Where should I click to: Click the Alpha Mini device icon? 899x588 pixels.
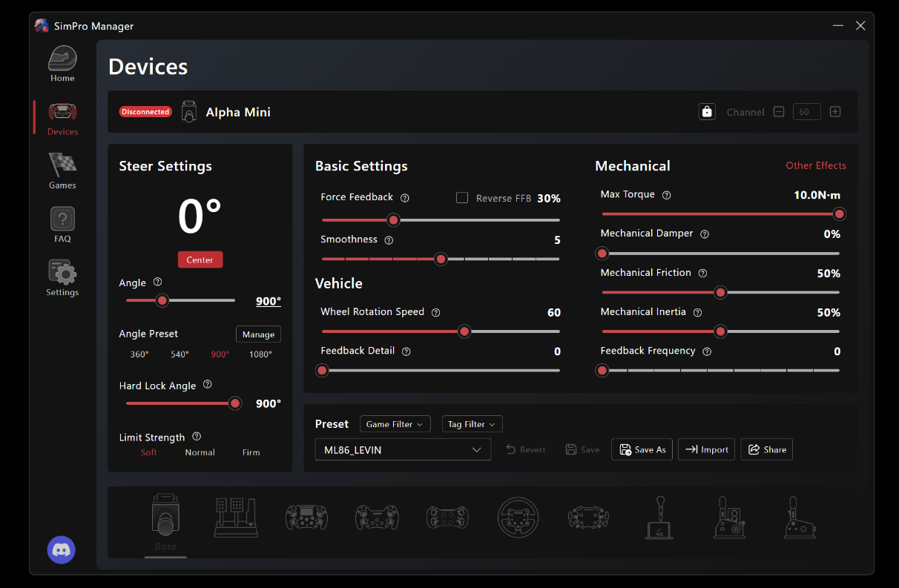click(189, 112)
